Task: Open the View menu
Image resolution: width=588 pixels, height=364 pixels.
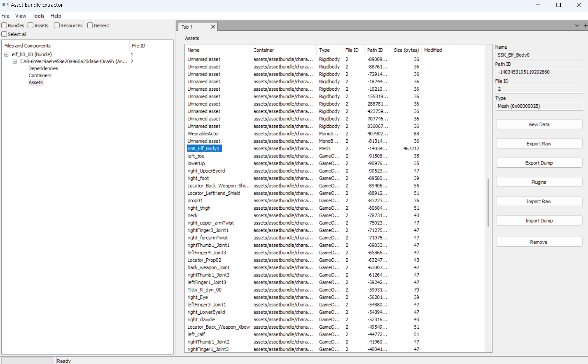Action: point(21,16)
